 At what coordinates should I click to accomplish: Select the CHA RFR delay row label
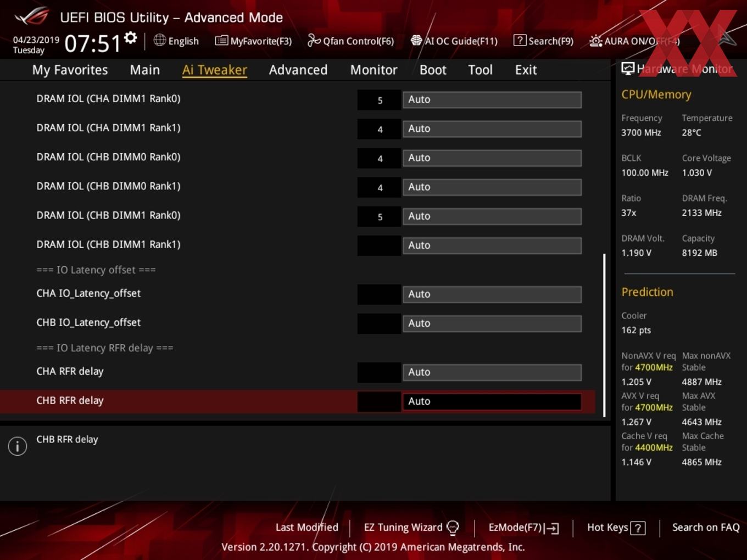[x=70, y=371]
